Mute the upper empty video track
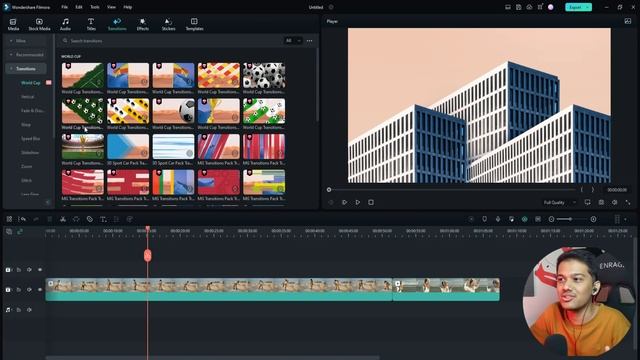Screen dimensions: 640x360 pos(29,270)
